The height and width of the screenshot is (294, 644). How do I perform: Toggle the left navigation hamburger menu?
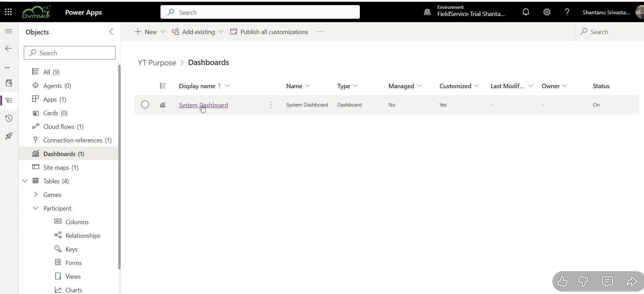pyautogui.click(x=9, y=31)
